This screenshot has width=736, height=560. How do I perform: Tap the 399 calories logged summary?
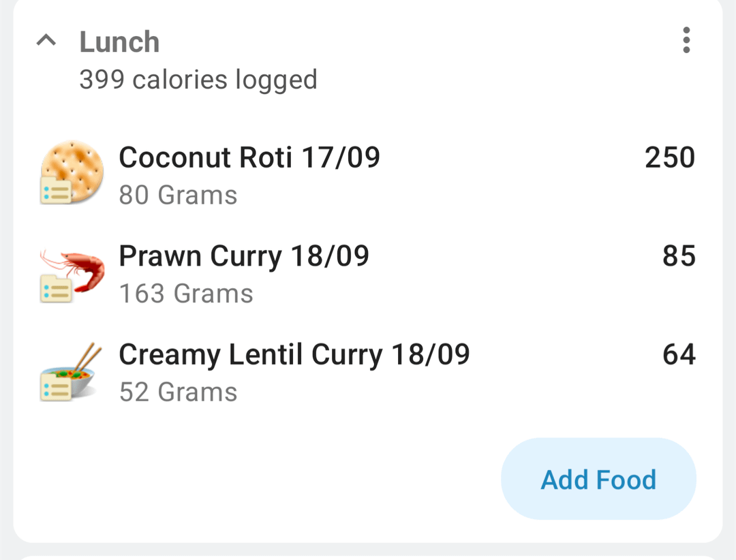tap(198, 80)
